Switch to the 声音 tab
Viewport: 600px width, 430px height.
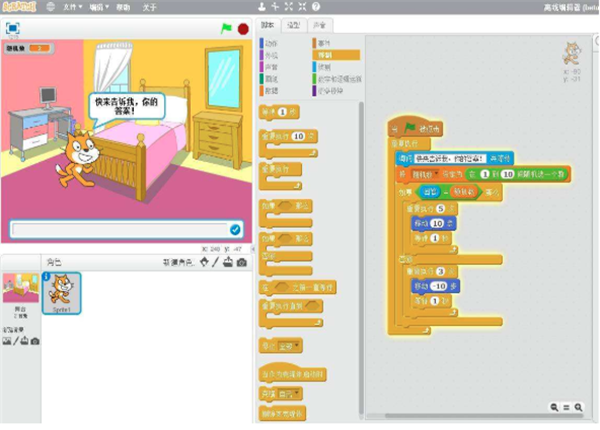pos(319,26)
